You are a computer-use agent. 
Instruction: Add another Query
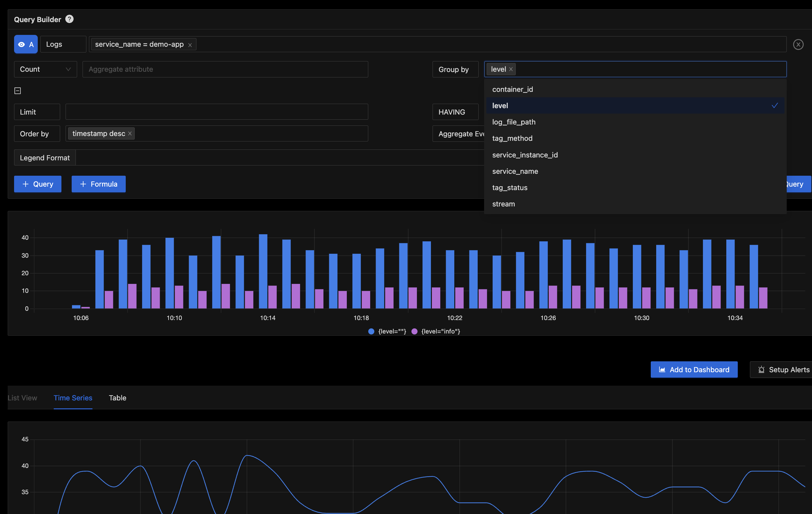pos(37,184)
